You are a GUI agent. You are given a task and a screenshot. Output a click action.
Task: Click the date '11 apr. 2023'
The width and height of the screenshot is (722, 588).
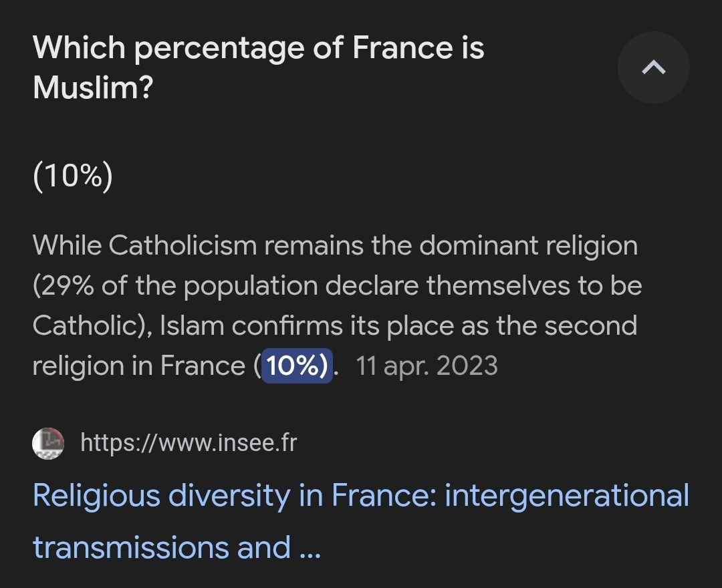pyautogui.click(x=427, y=365)
